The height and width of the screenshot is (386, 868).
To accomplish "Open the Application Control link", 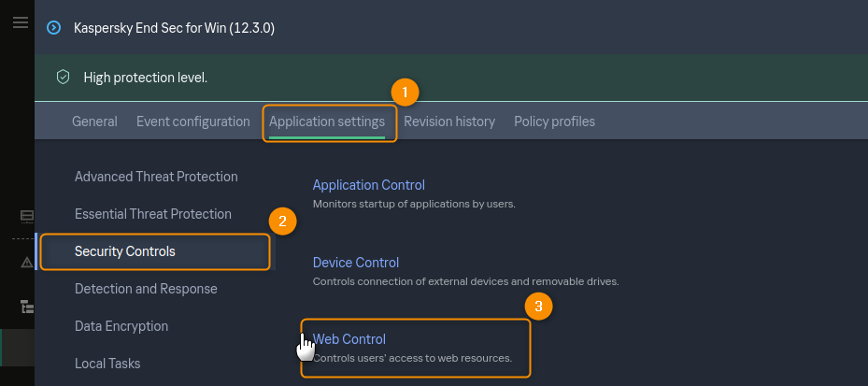I will click(368, 185).
